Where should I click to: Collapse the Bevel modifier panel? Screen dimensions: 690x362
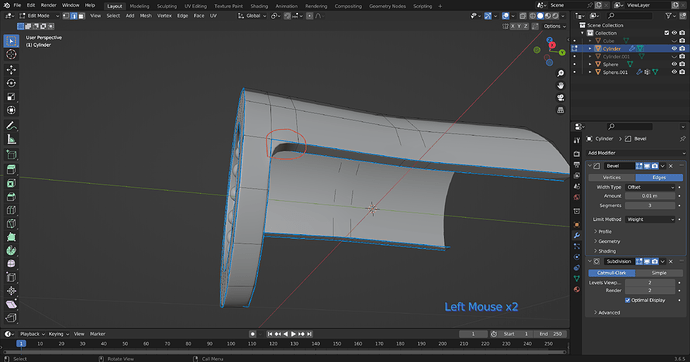tap(590, 166)
